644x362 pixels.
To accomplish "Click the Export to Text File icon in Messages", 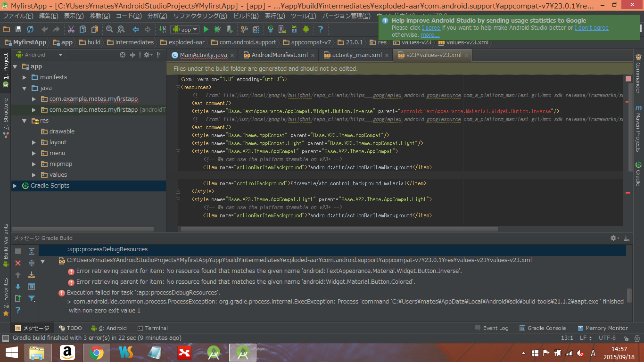I will point(18,298).
